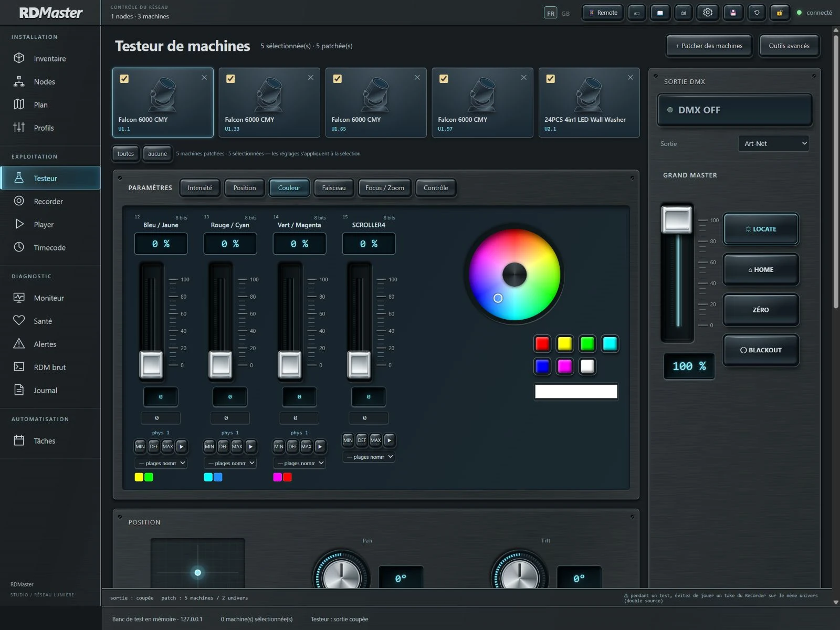Pick the cyan preset swatch beside green
The image size is (840, 630).
click(610, 343)
